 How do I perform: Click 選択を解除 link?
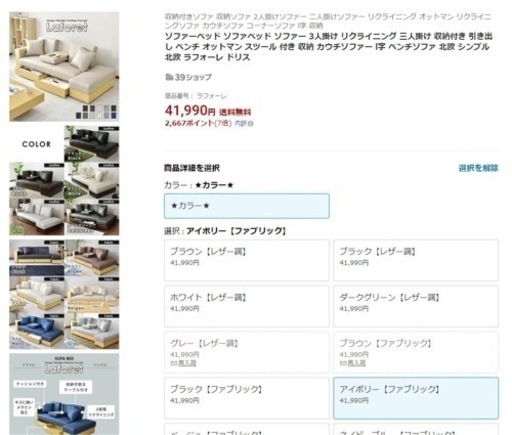tap(478, 168)
